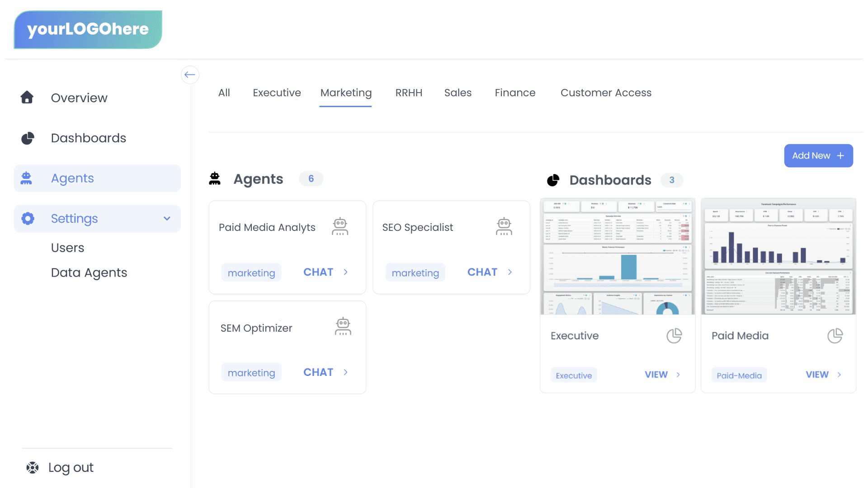Click Log out in the sidebar
Viewport: 868px width, 488px height.
[71, 467]
